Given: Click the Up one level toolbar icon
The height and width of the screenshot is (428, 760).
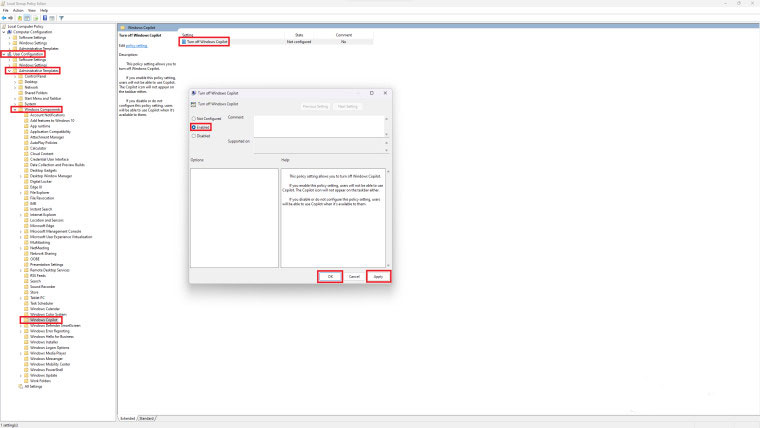Looking at the screenshot, I should pos(19,18).
